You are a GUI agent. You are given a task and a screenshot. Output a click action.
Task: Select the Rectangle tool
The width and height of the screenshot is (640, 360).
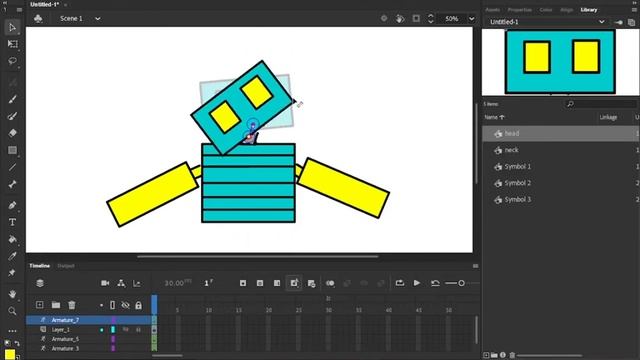coord(12,150)
